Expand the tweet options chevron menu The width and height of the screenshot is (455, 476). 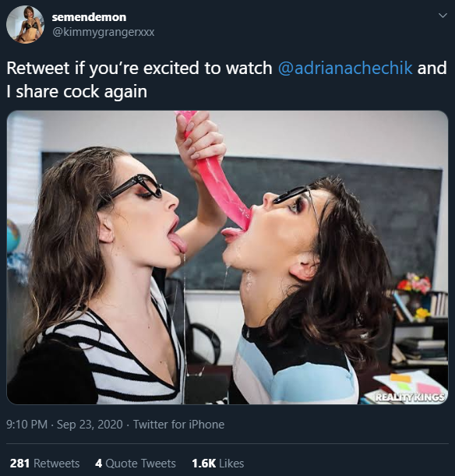pyautogui.click(x=443, y=15)
